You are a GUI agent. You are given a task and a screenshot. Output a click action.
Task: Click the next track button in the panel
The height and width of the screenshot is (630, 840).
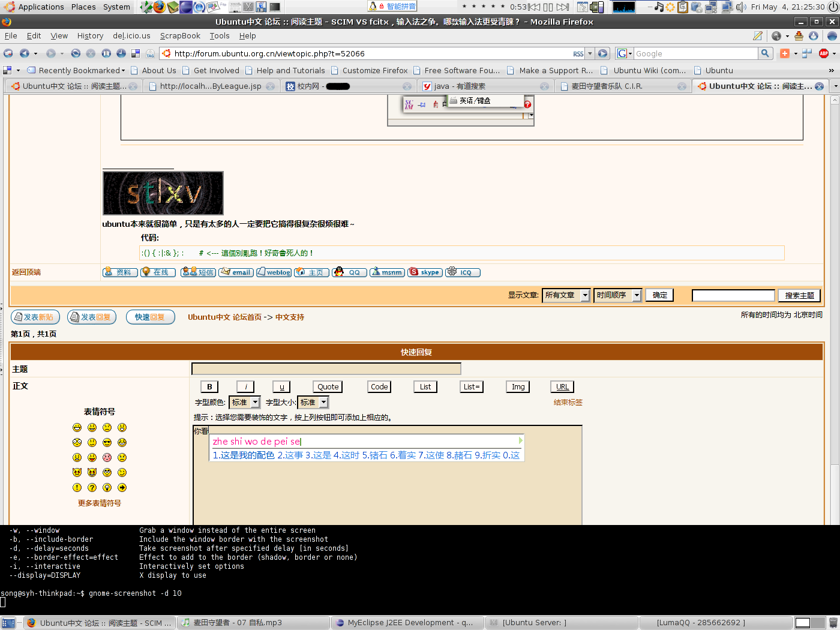[x=562, y=7]
